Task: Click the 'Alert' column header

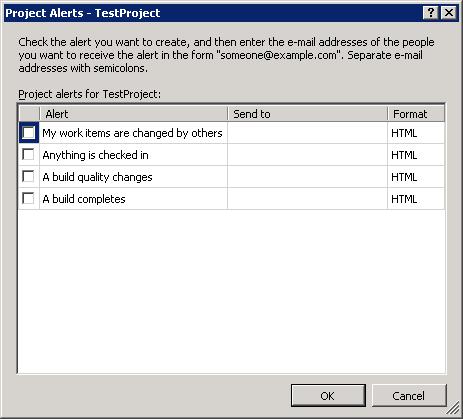Action: [133, 114]
